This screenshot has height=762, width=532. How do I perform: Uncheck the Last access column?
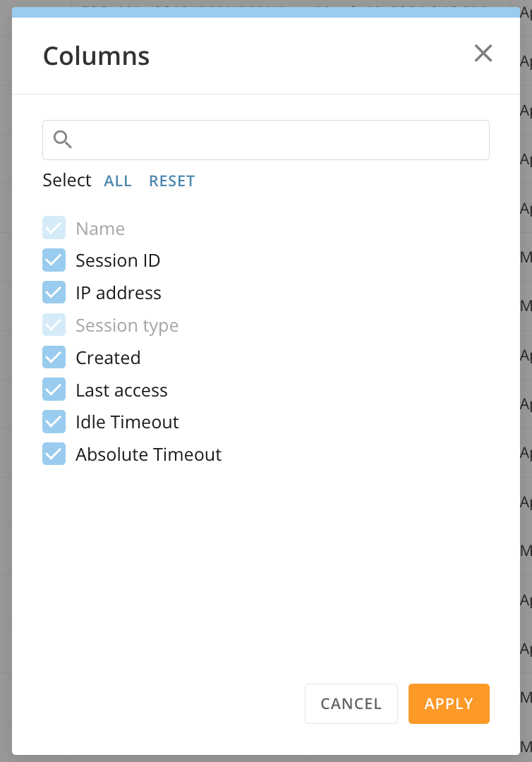[x=54, y=389]
